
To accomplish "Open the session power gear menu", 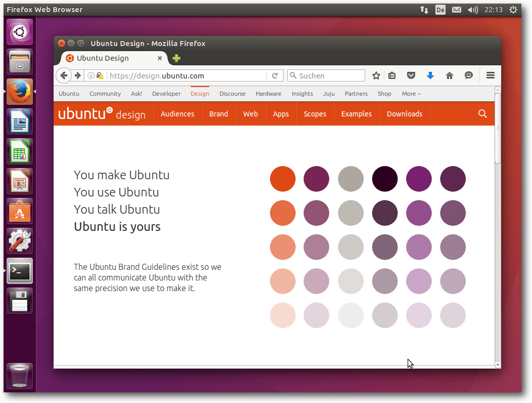I will pyautogui.click(x=513, y=10).
